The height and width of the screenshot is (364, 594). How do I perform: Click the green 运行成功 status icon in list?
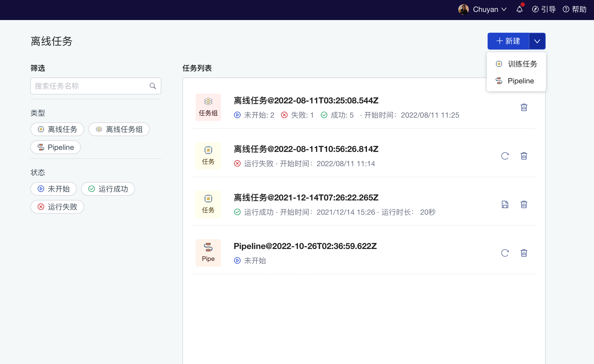pyautogui.click(x=237, y=212)
